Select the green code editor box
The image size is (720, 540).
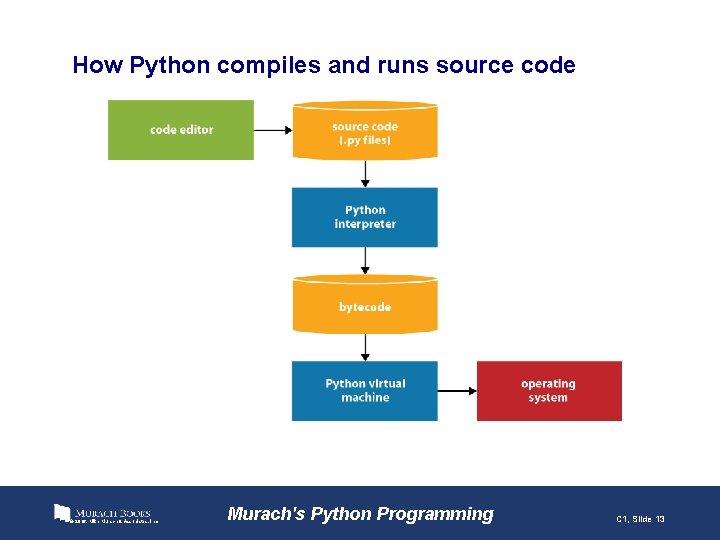[181, 130]
